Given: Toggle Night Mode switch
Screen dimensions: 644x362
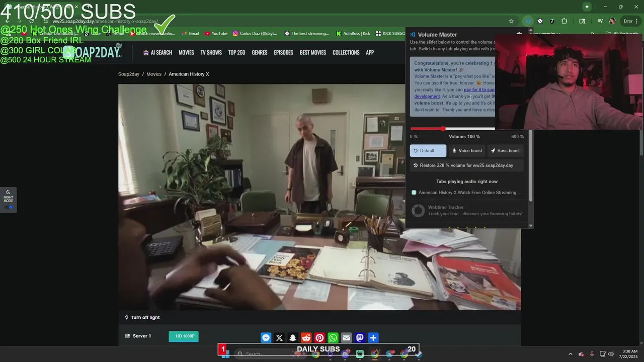Looking at the screenshot, I should pos(9,207).
